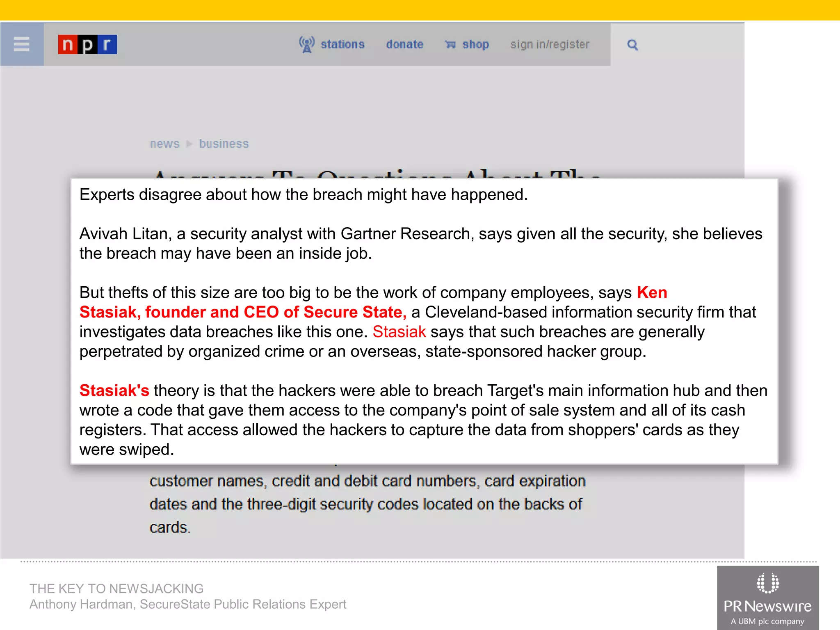The height and width of the screenshot is (630, 840).
Task: Click the shop cart icon
Action: coord(450,44)
